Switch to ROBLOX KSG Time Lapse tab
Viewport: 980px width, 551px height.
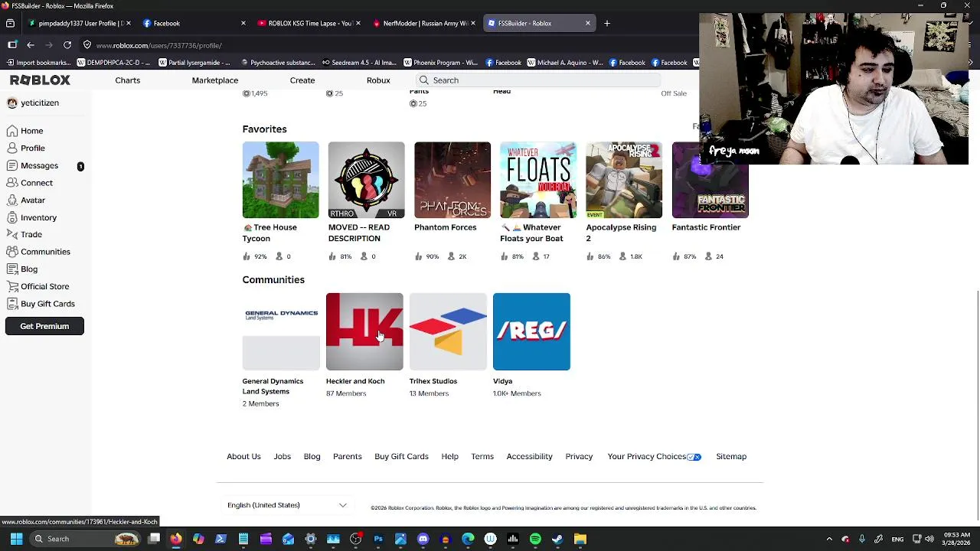[x=307, y=23]
